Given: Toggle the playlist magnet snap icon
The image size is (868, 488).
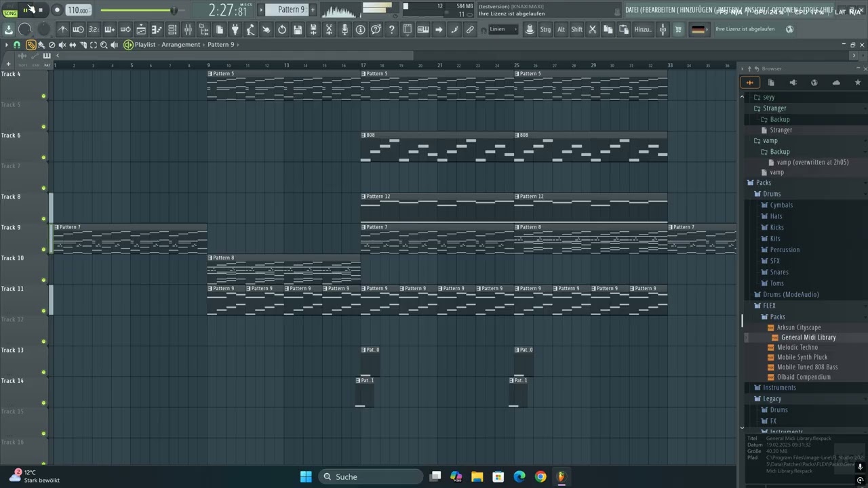Looking at the screenshot, I should coord(17,45).
